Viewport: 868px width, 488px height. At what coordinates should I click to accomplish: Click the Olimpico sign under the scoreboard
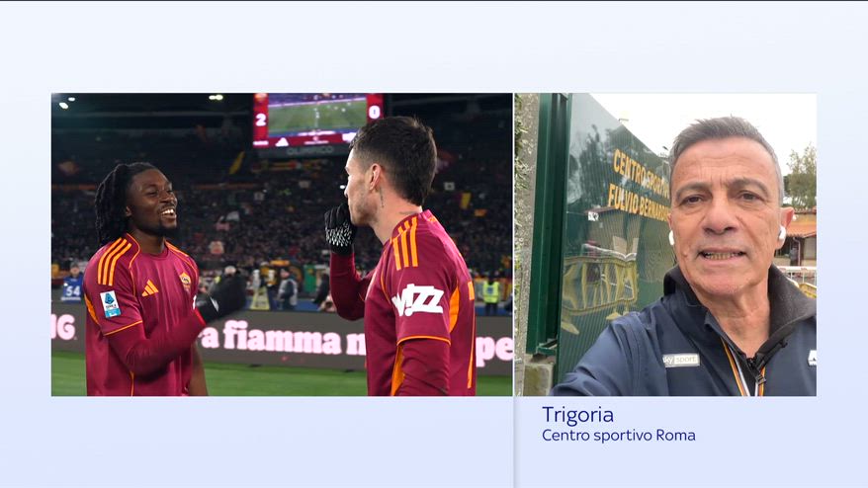[310, 150]
